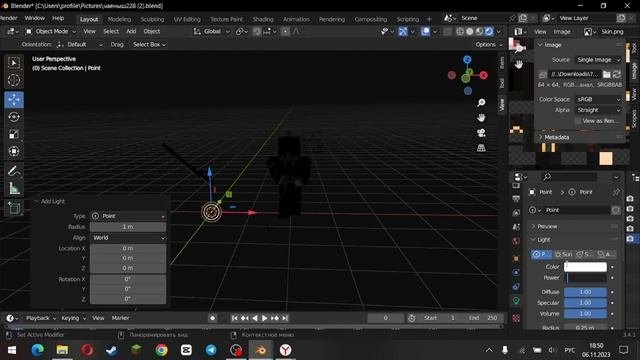The height and width of the screenshot is (360, 640).
Task: Select Sun light type
Action: point(563,254)
